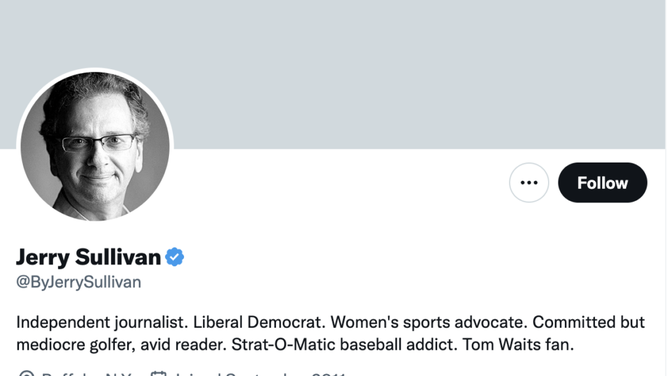Click the @ByJerrySullivan handle

point(78,282)
